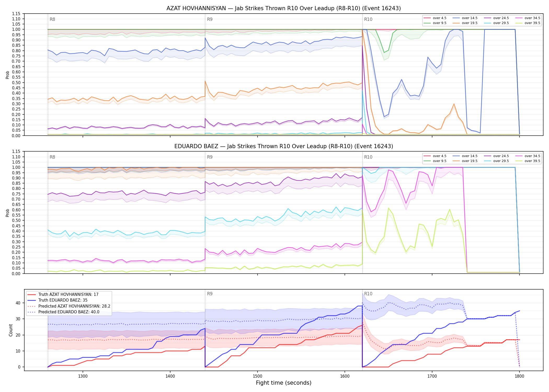The image size is (549, 392).
Task: Click the R9 round marker in the Count chart
Action: [x=210, y=294]
